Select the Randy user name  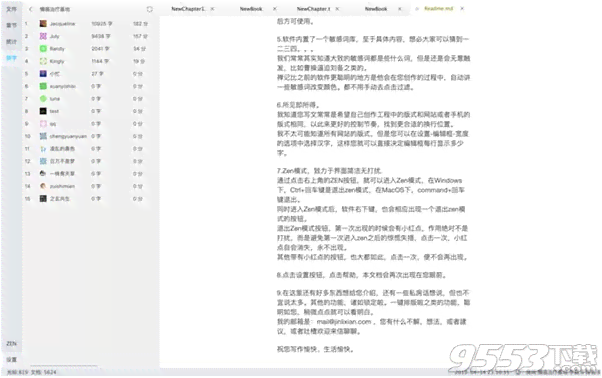pos(57,49)
